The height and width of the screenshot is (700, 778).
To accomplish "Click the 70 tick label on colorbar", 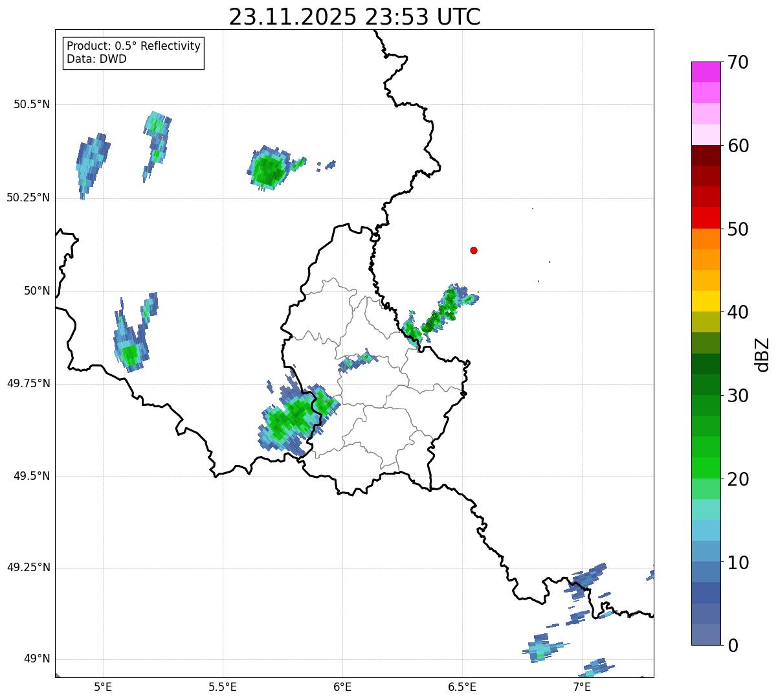I will [737, 62].
